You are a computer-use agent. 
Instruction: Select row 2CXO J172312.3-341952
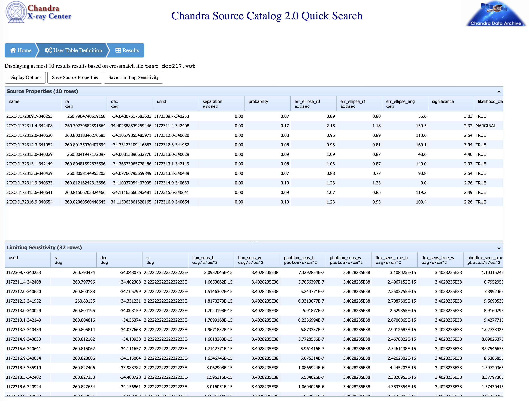[x=254, y=145]
